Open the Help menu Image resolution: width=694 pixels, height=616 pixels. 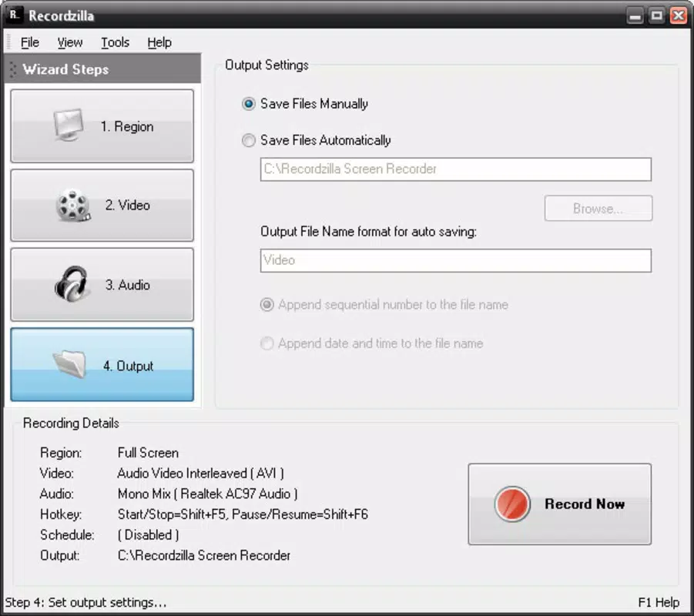pos(159,42)
